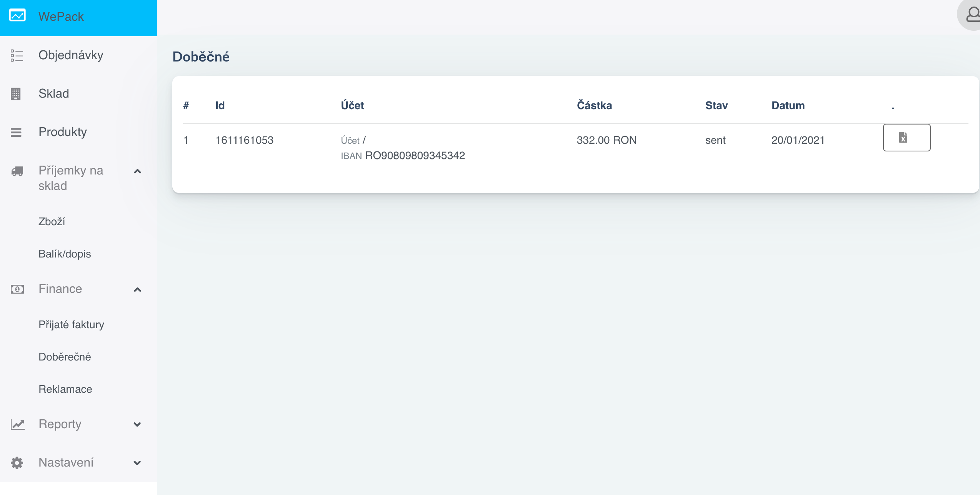The image size is (980, 495).
Task: Expand the Reporty section chevron
Action: click(x=137, y=424)
